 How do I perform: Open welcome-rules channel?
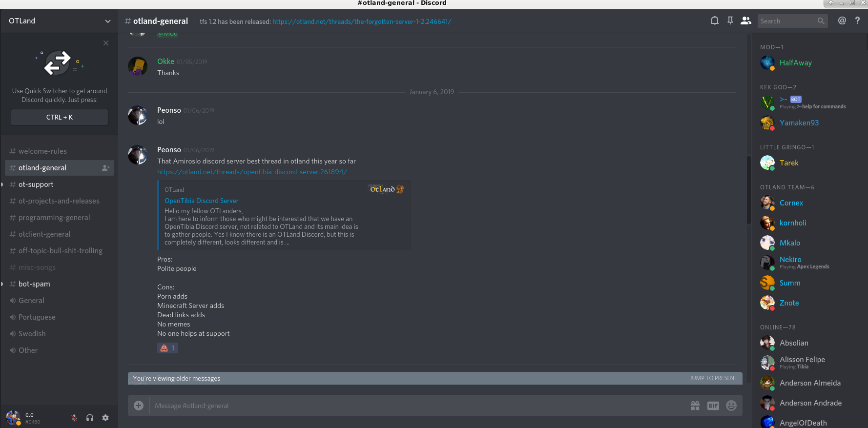pyautogui.click(x=60, y=151)
